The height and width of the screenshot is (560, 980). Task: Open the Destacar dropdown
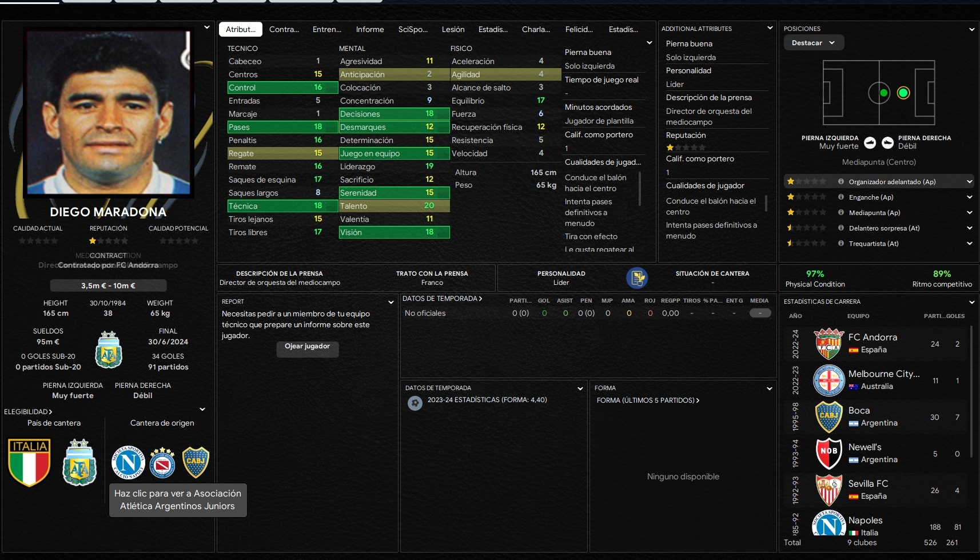[814, 43]
